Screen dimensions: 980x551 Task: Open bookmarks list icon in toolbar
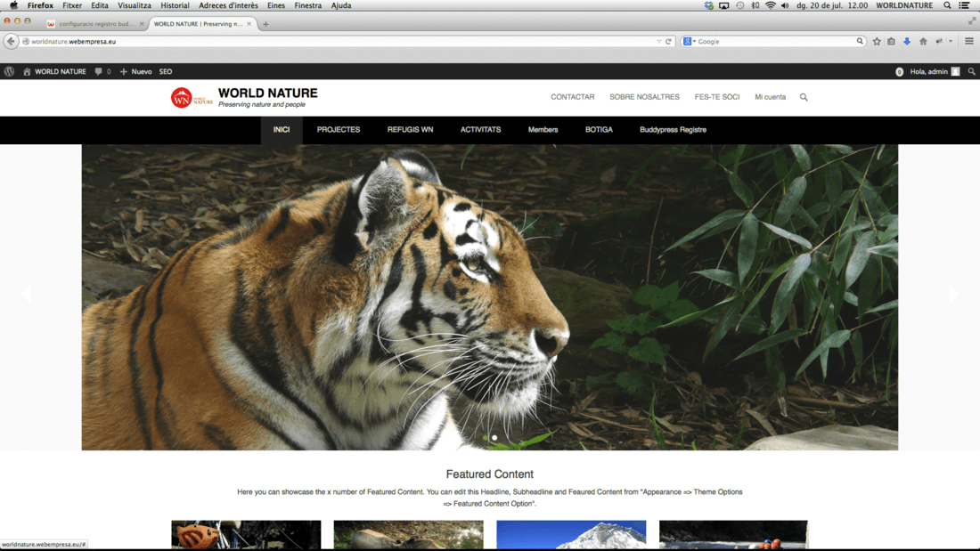(891, 41)
